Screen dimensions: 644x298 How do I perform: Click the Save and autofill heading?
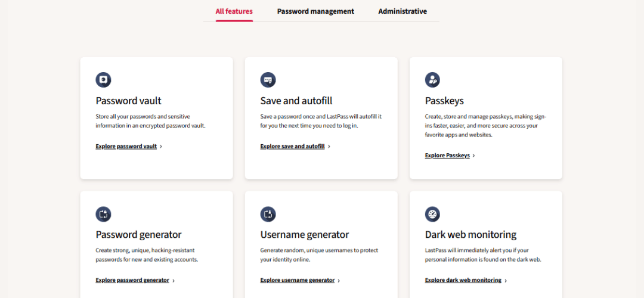296,101
